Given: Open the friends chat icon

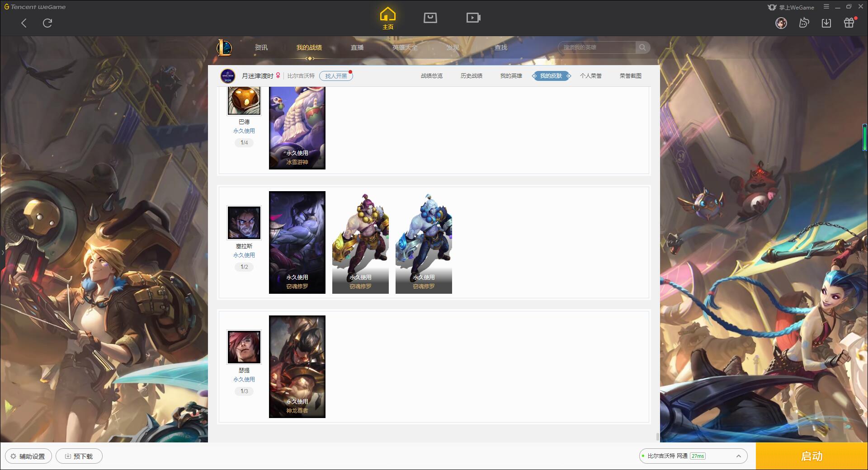Looking at the screenshot, I should (804, 23).
